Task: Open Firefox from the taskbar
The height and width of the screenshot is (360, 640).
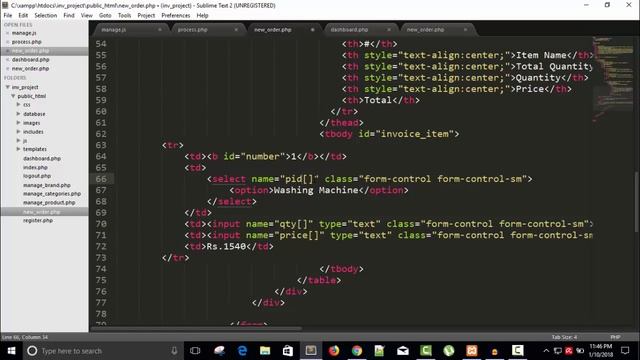Action: (334, 351)
